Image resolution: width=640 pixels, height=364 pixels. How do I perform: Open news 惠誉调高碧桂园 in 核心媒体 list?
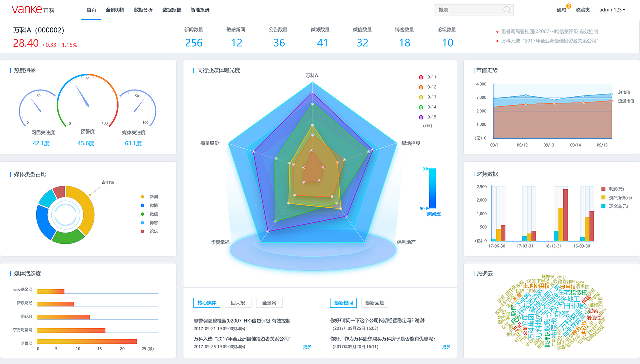(242, 321)
